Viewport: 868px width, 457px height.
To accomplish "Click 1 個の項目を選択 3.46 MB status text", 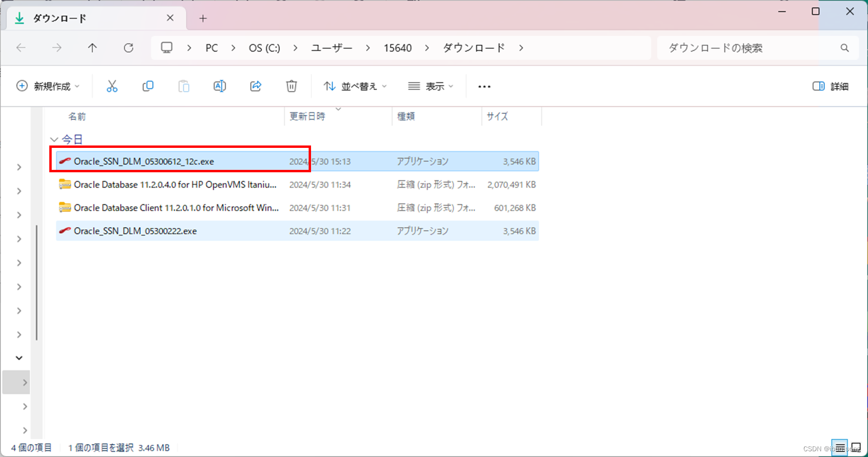I will point(119,448).
